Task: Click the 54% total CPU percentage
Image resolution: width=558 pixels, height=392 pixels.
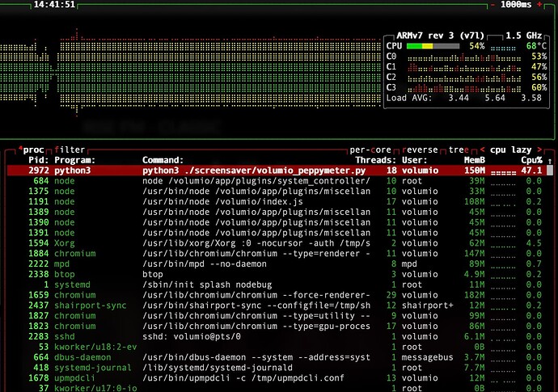Action: pyautogui.click(x=477, y=46)
